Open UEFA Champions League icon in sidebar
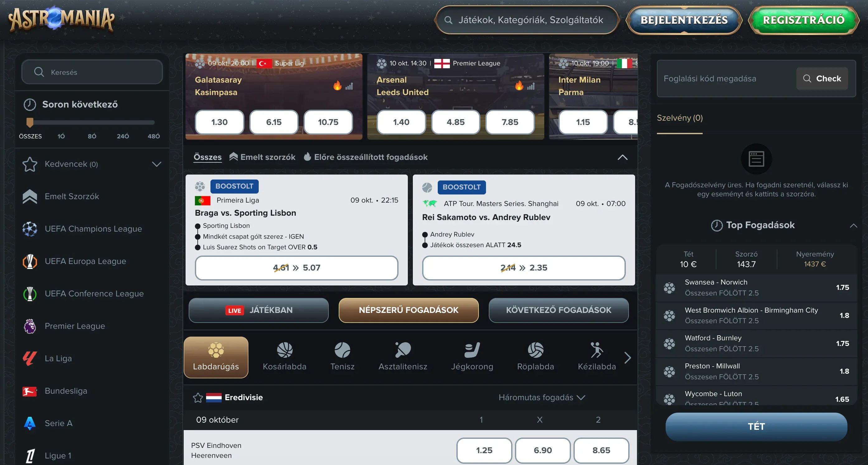This screenshot has height=465, width=868. tap(30, 229)
